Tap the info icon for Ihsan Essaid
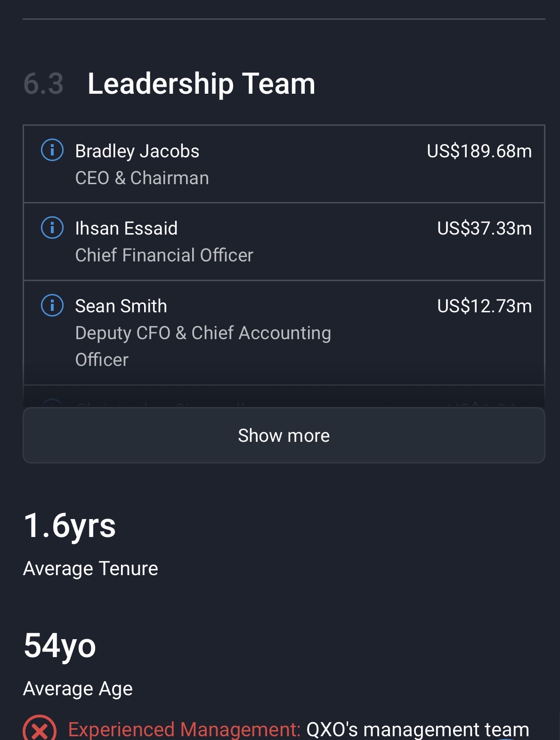 [x=52, y=228]
